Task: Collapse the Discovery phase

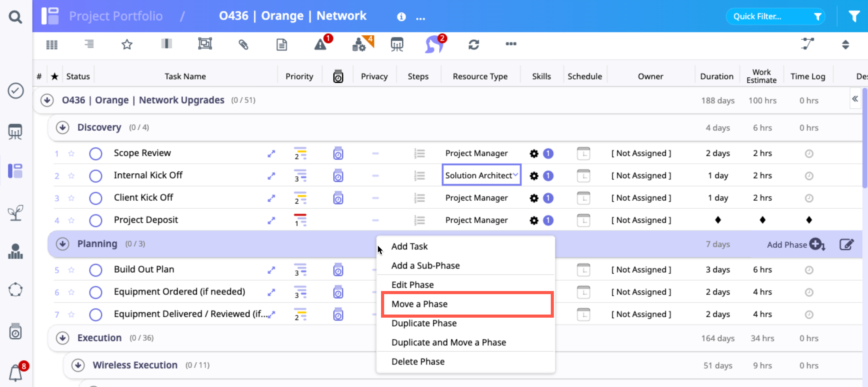Action: pyautogui.click(x=63, y=128)
